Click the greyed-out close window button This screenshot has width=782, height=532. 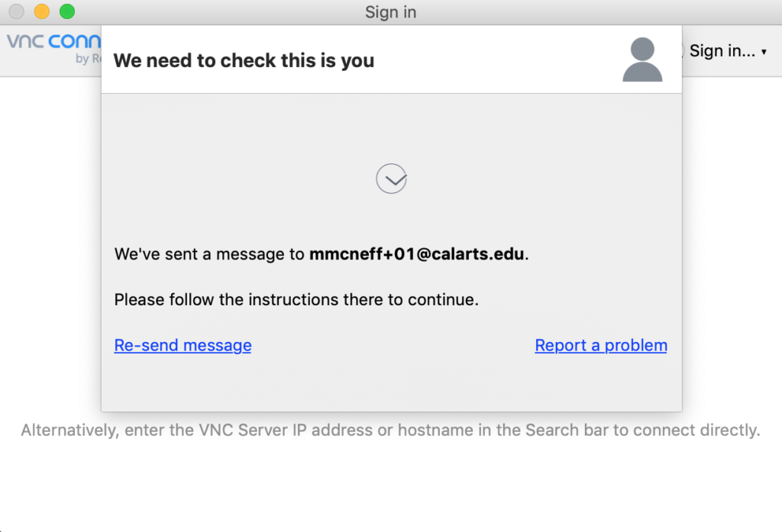click(17, 11)
